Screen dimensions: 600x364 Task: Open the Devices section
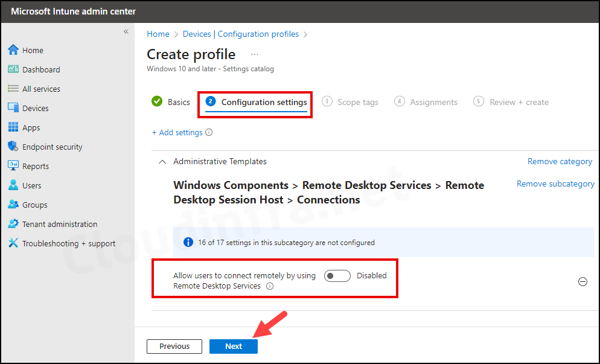click(36, 107)
